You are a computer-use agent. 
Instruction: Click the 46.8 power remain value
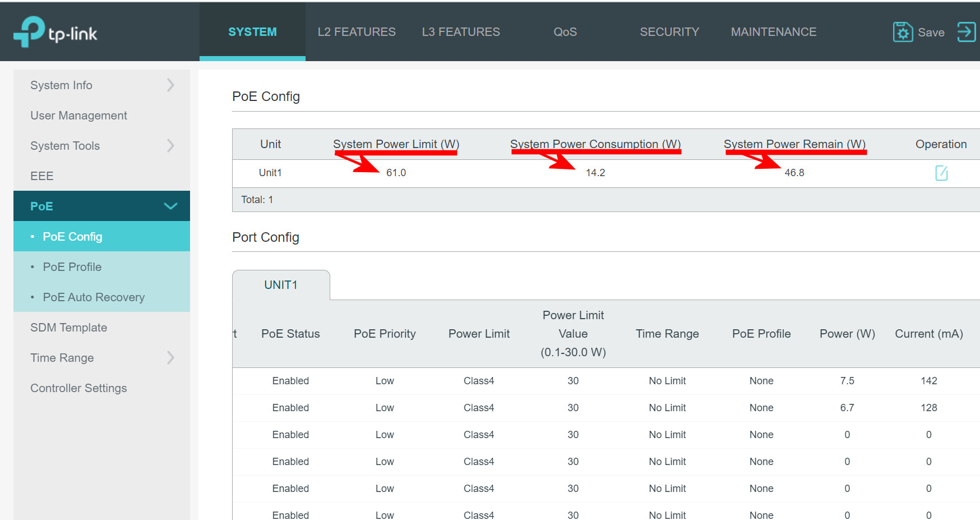coord(794,173)
